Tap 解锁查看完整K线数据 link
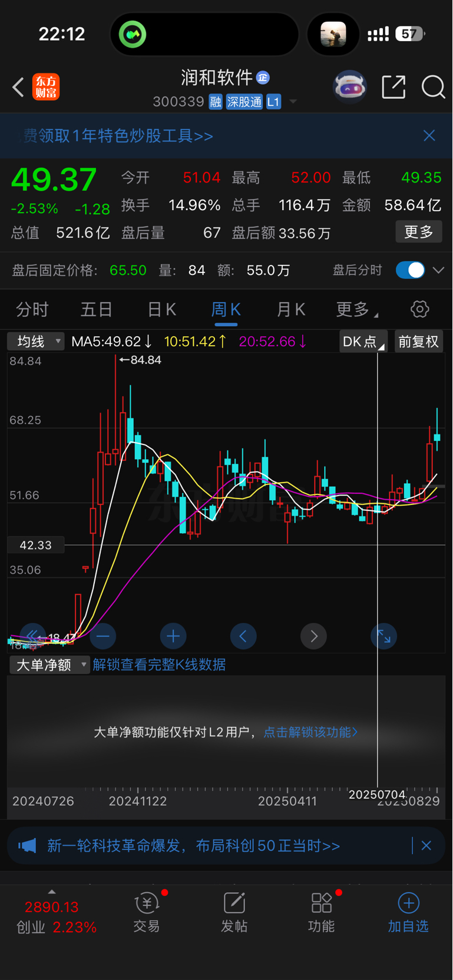The width and height of the screenshot is (453, 980). point(159,665)
